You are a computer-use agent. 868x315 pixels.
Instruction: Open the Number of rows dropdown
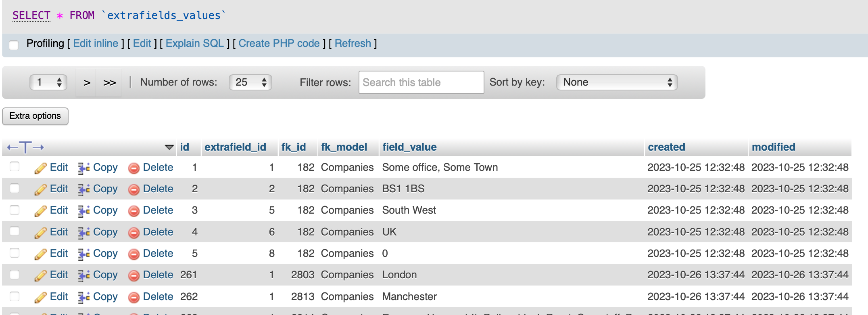click(250, 82)
